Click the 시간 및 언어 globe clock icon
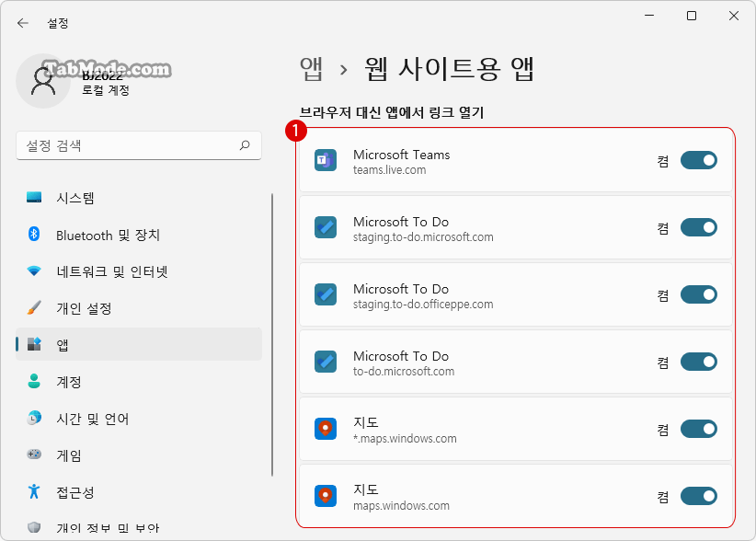 click(x=34, y=418)
